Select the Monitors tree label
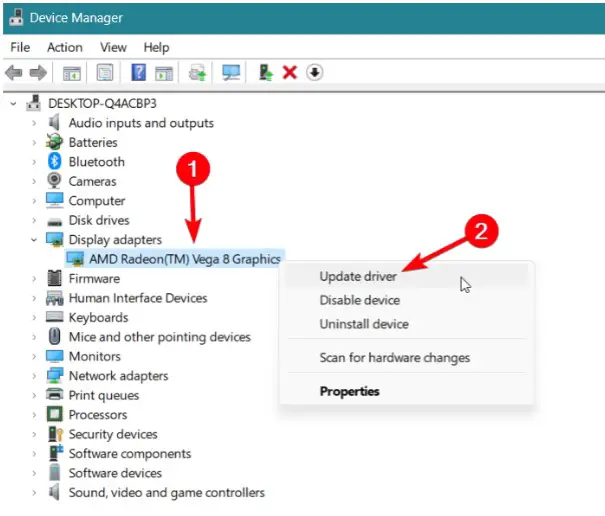 [x=95, y=356]
